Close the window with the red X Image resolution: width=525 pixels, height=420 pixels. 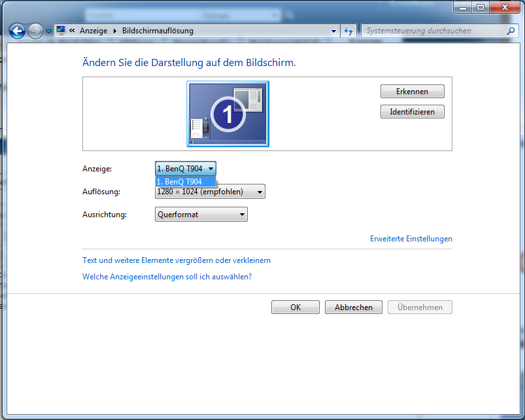pos(505,7)
